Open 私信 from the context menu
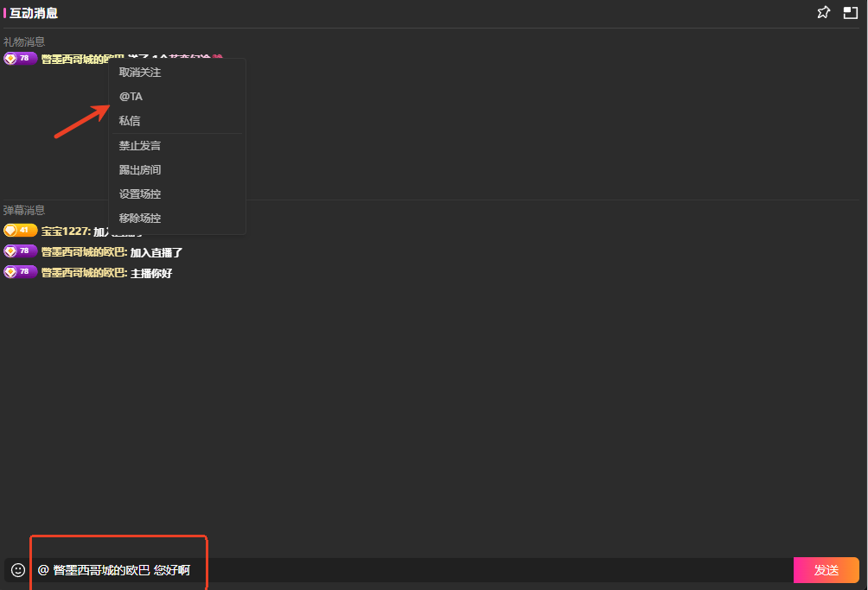868x590 pixels. (130, 121)
